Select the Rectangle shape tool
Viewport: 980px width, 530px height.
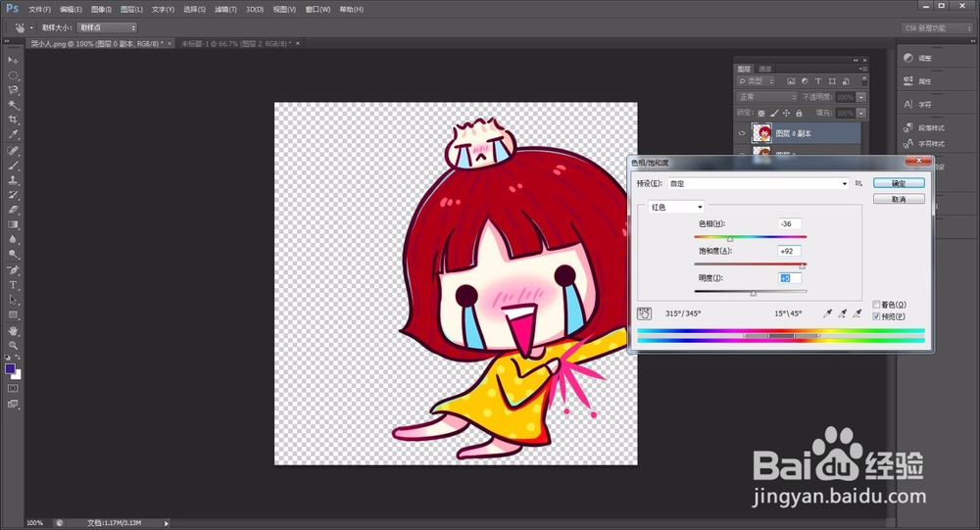pos(13,315)
